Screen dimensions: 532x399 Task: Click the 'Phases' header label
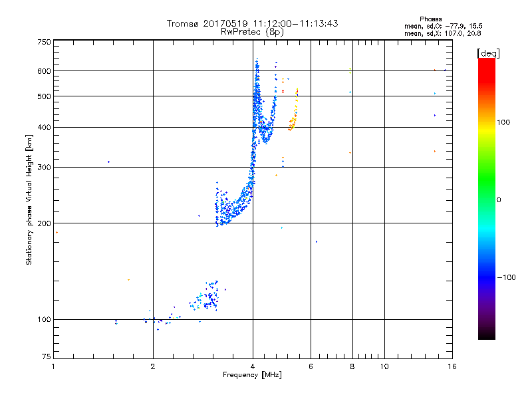click(x=430, y=19)
